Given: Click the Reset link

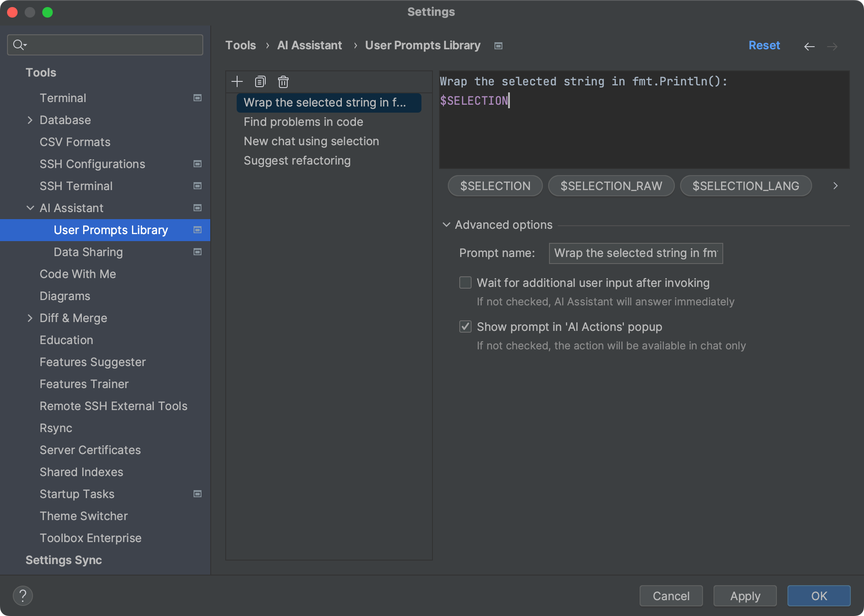Looking at the screenshot, I should 764,45.
